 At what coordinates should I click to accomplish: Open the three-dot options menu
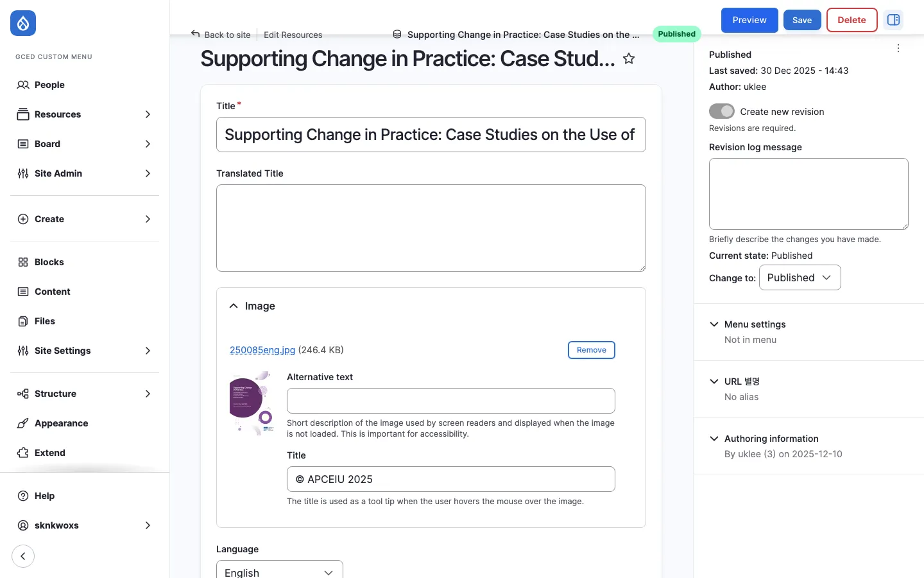coord(898,48)
